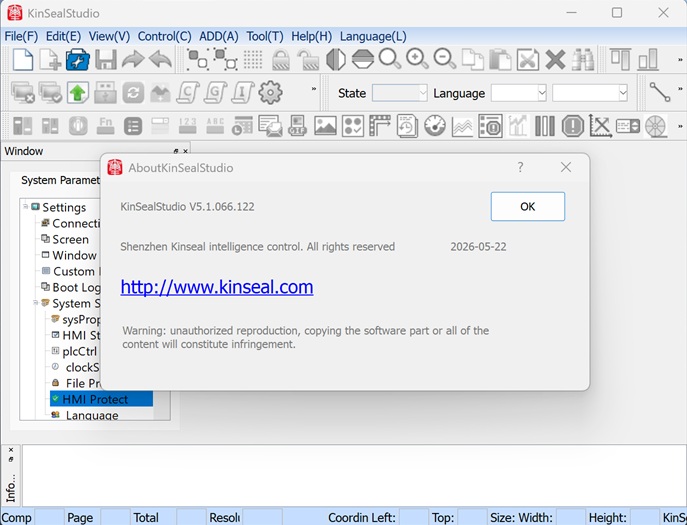Insert gauge meter control icon

435,126
